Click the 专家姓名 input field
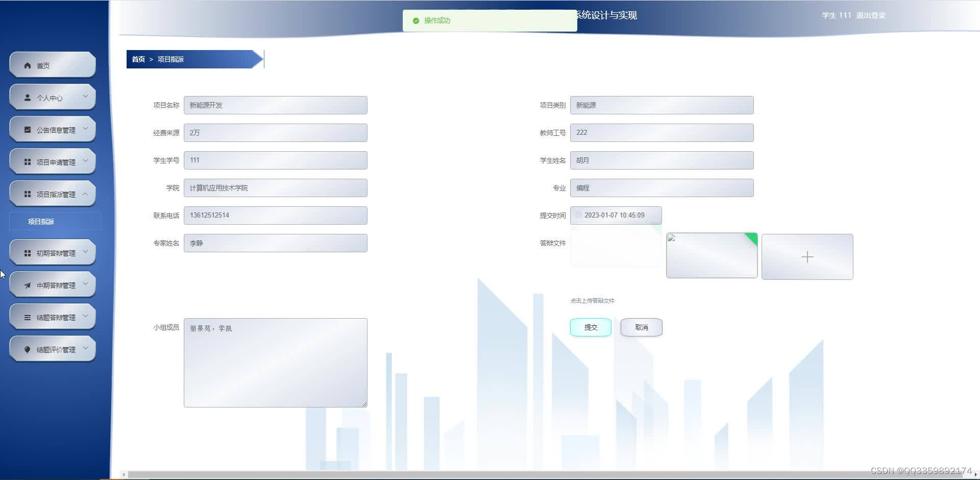This screenshot has height=480, width=980. pos(275,243)
